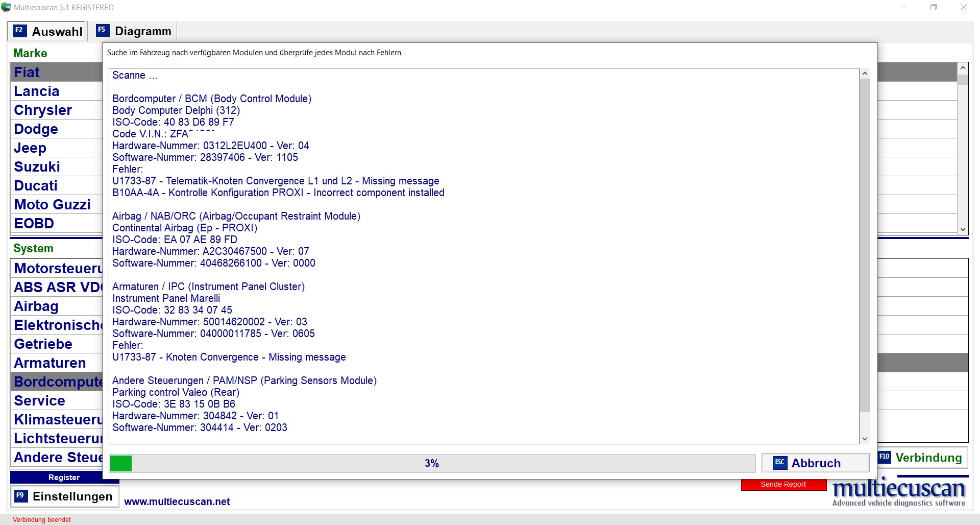Click the down arrow of the Marke list scrollbar

[963, 230]
